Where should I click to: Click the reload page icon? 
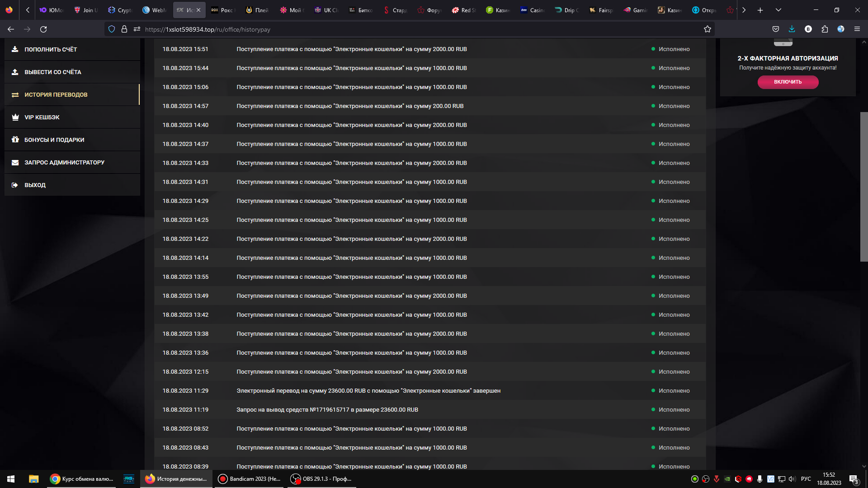[43, 29]
